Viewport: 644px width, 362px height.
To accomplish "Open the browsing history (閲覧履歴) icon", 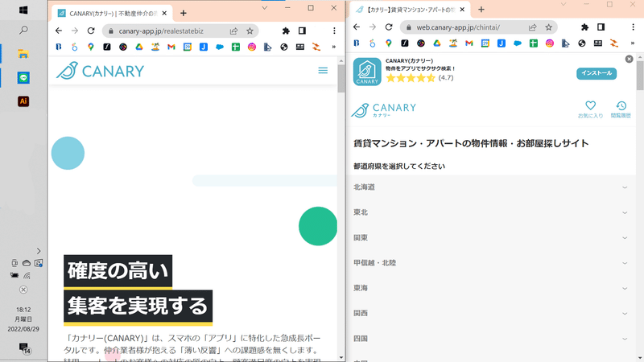I will pos(621,109).
